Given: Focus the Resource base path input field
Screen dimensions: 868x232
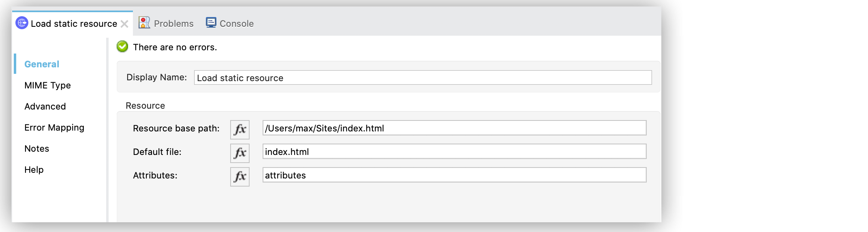Looking at the screenshot, I should click(x=454, y=128).
